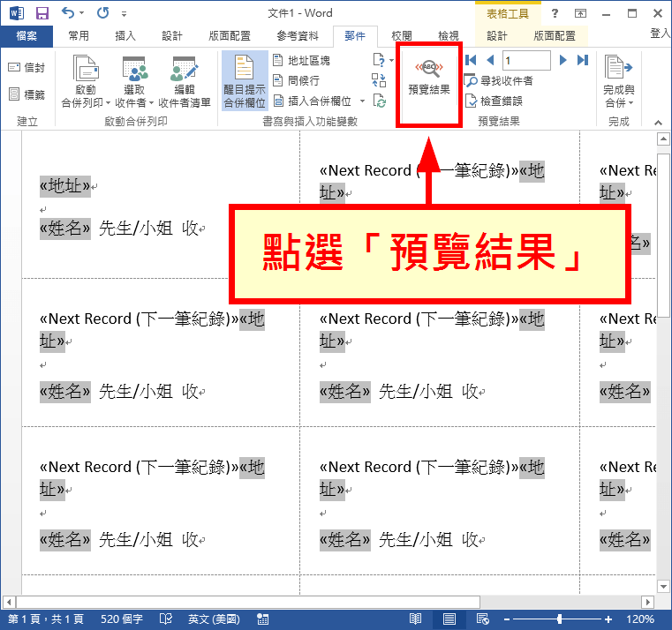Open the 檔案 (File) tab

(x=26, y=36)
